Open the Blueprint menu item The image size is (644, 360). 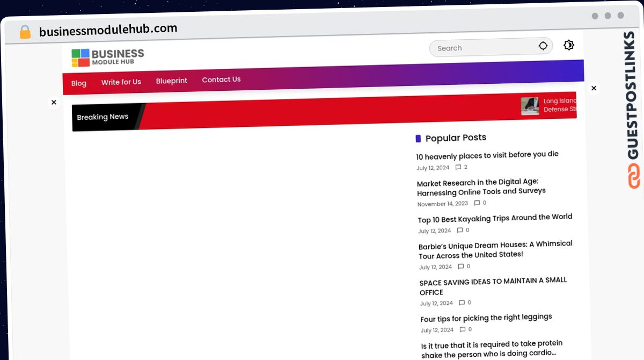click(172, 81)
